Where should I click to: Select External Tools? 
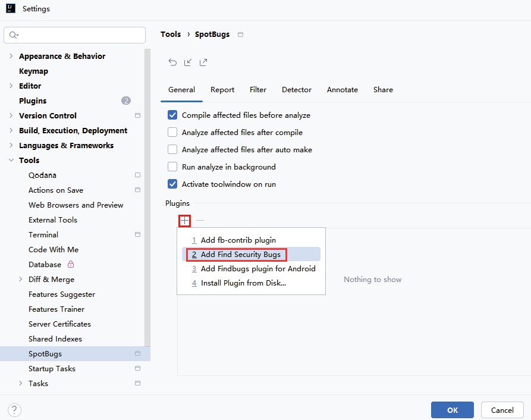point(53,220)
